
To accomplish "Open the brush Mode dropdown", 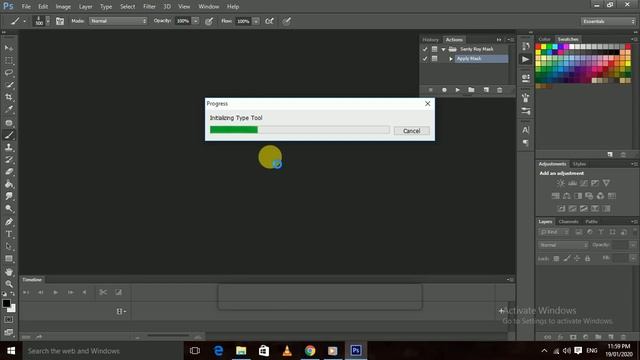I will coord(118,21).
